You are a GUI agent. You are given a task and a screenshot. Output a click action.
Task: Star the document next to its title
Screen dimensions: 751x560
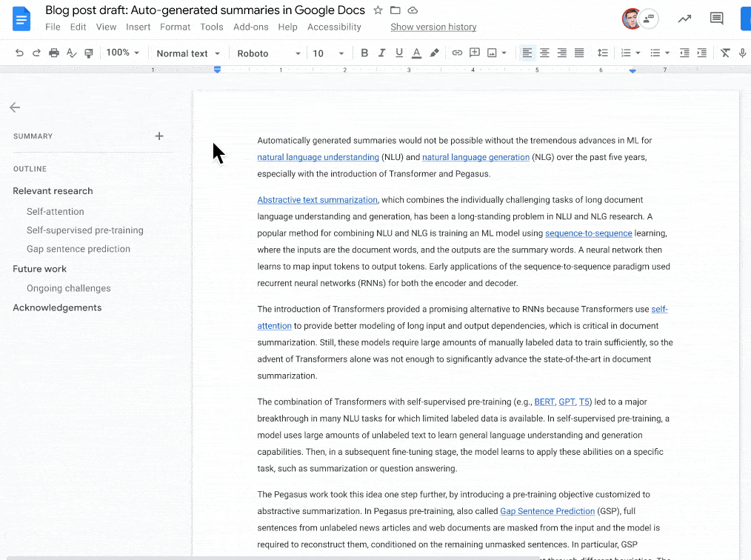point(378,10)
